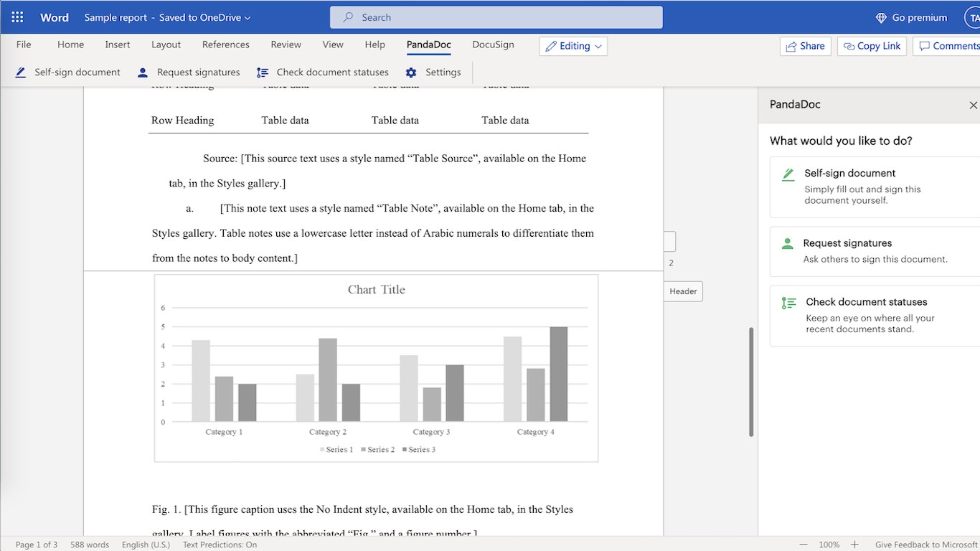Zoom in with the plus icon
The height and width of the screenshot is (551, 980).
click(854, 545)
